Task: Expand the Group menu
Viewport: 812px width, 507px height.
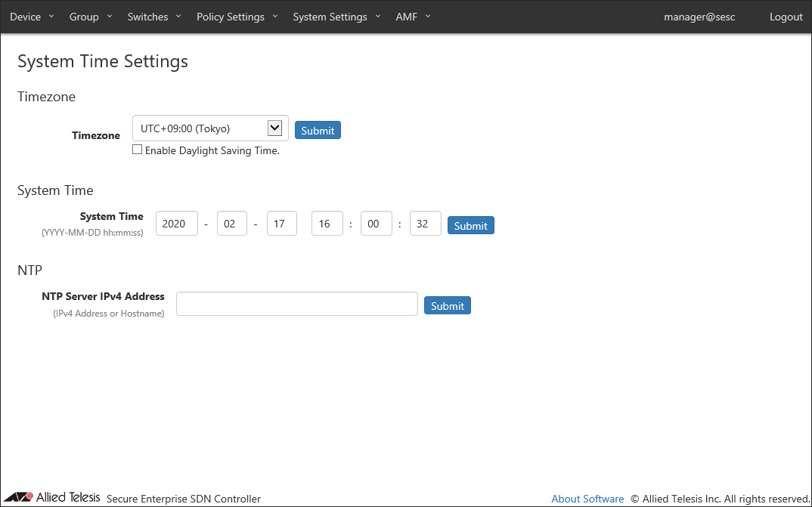Action: click(90, 17)
